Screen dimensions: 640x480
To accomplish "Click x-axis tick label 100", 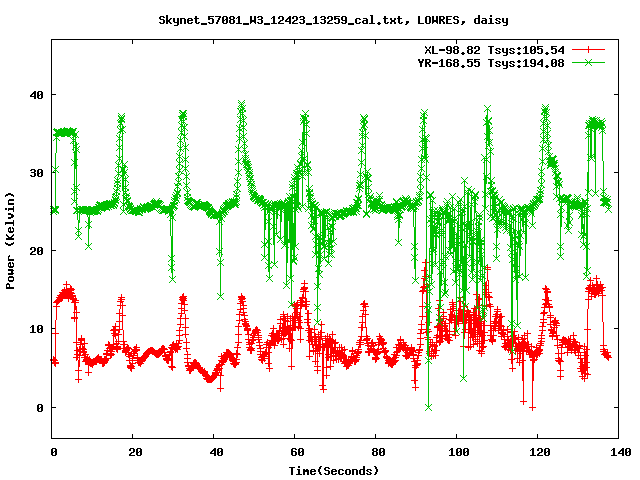I will click(x=459, y=452).
